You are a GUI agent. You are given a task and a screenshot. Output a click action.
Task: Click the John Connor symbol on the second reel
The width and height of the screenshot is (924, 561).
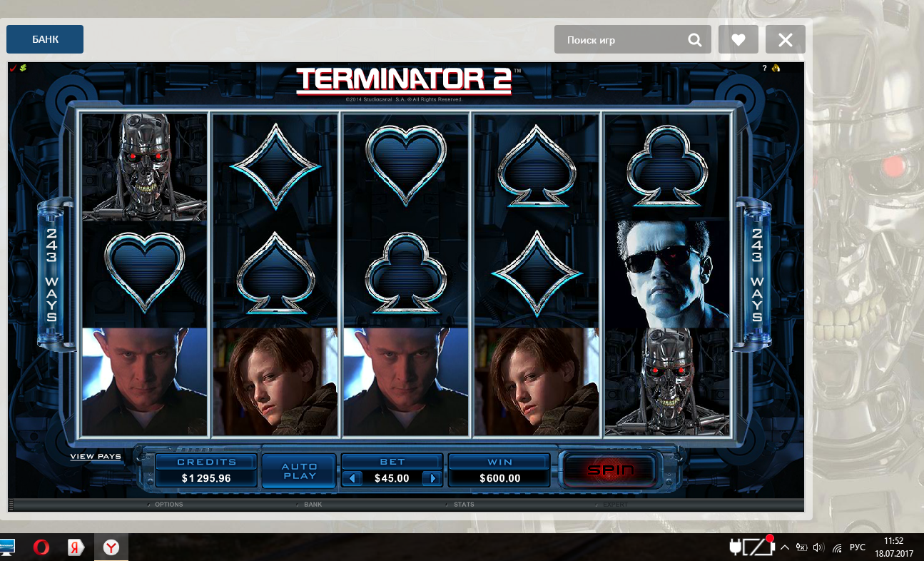pyautogui.click(x=275, y=381)
